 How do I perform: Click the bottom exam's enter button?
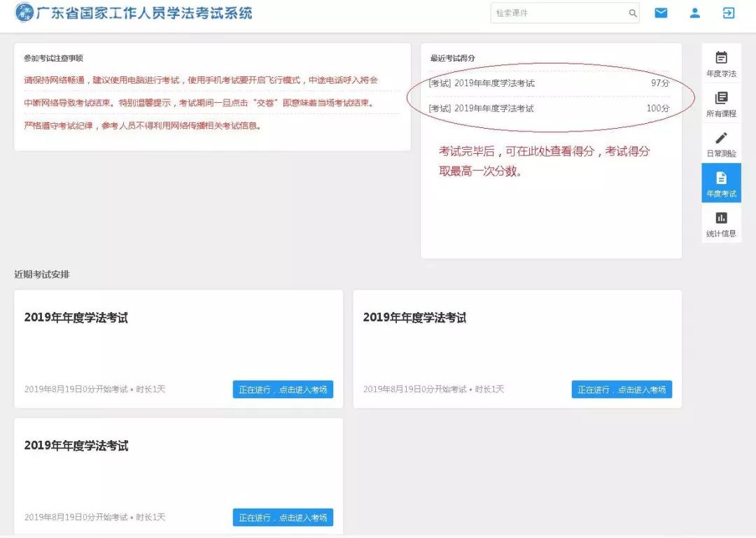(283, 518)
